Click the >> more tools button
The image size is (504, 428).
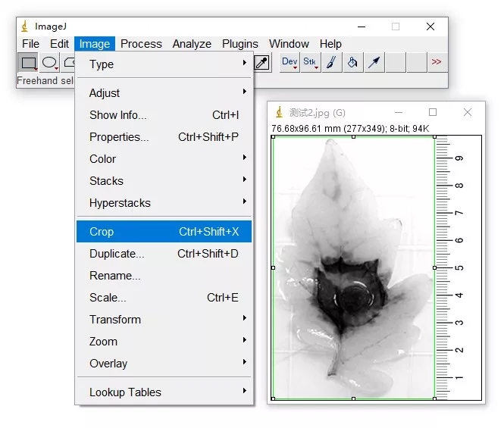click(437, 62)
